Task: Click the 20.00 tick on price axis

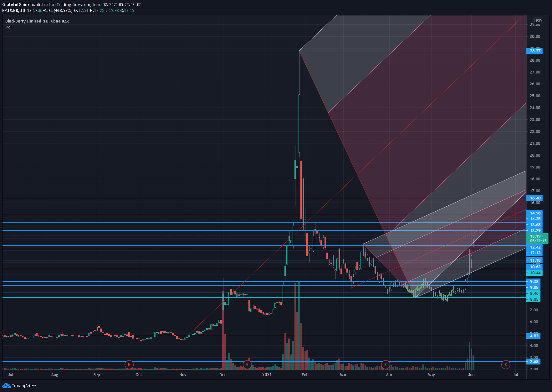Action: click(535, 155)
